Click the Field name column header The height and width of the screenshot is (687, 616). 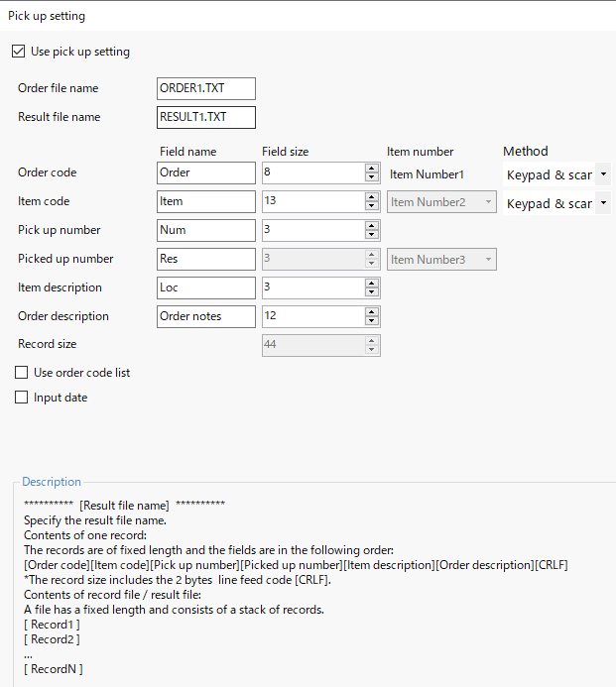[x=188, y=152]
